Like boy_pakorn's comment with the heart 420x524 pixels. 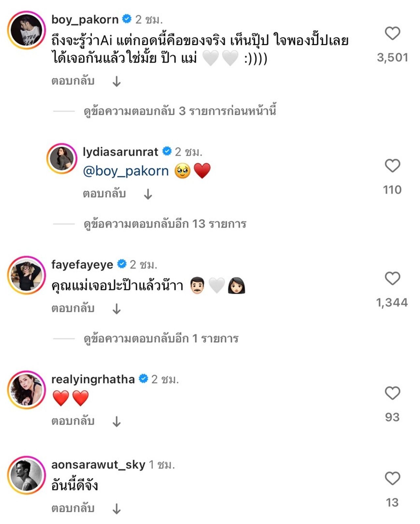pyautogui.click(x=392, y=33)
